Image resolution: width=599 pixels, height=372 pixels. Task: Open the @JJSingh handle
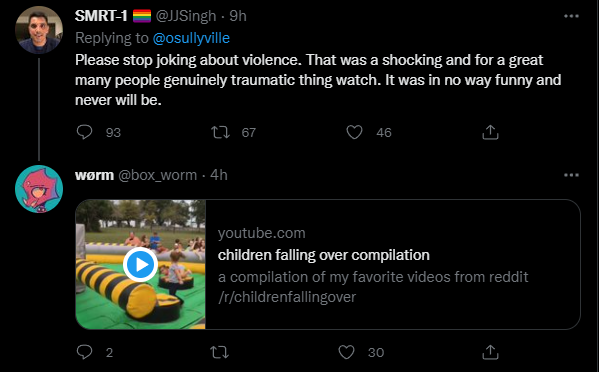point(186,16)
